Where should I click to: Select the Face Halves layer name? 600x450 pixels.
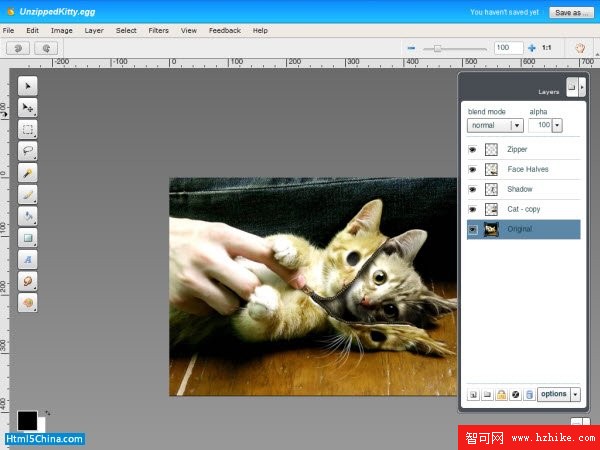(528, 170)
